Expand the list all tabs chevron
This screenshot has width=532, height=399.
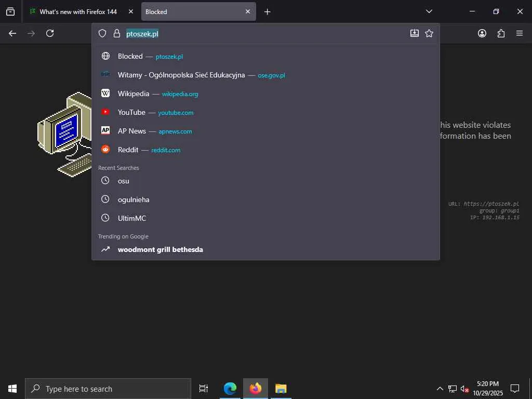click(429, 11)
